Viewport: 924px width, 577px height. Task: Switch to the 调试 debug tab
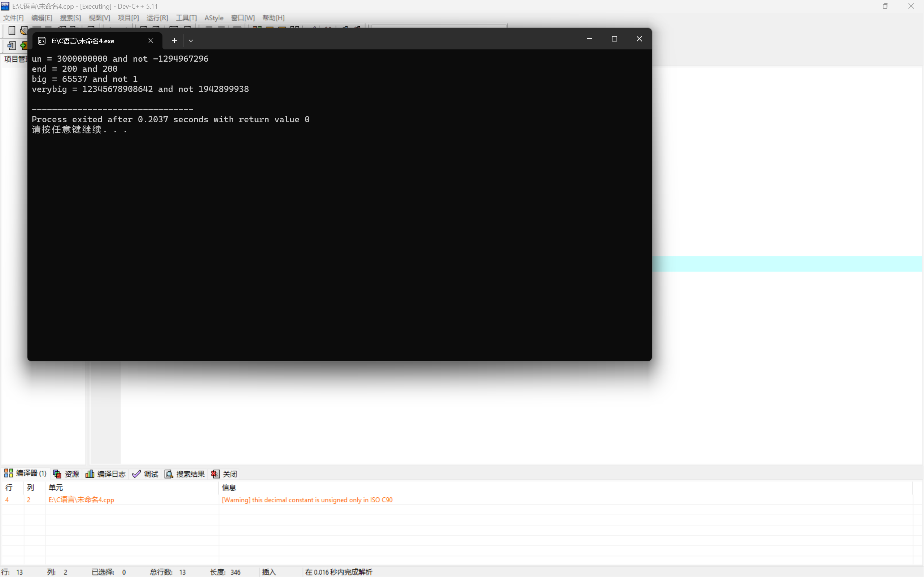click(145, 474)
